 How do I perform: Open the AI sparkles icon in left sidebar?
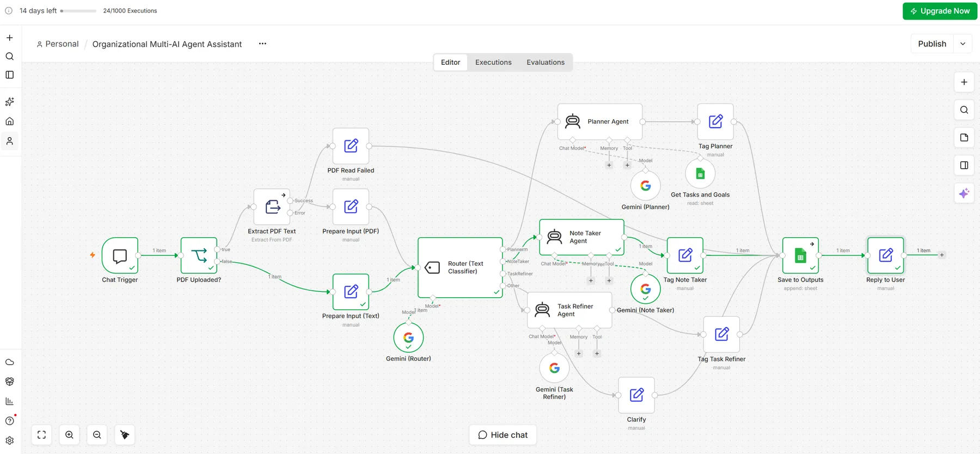point(9,102)
